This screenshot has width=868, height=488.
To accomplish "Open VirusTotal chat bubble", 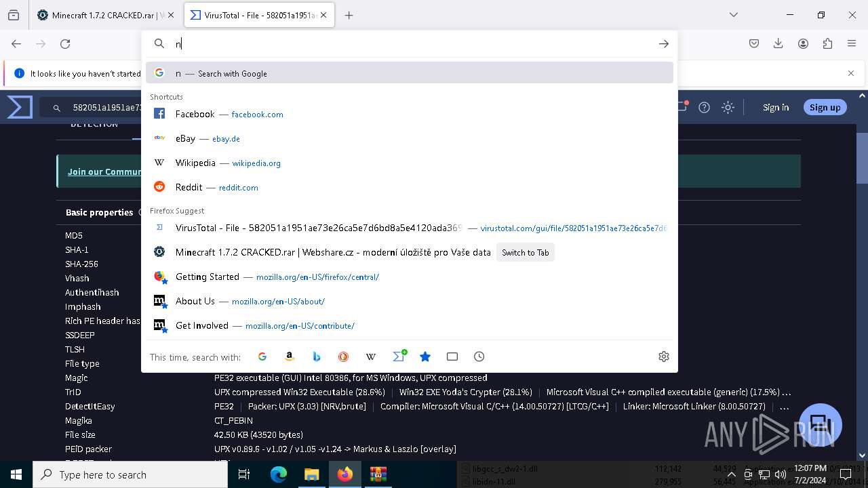I will coord(821,425).
